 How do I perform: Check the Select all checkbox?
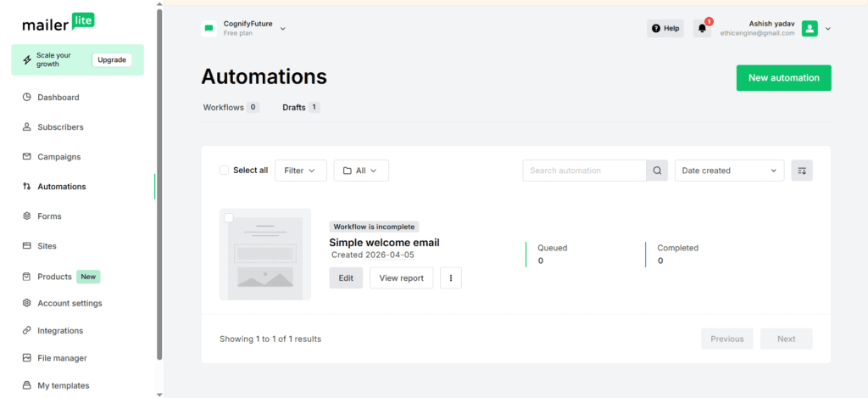pyautogui.click(x=224, y=171)
